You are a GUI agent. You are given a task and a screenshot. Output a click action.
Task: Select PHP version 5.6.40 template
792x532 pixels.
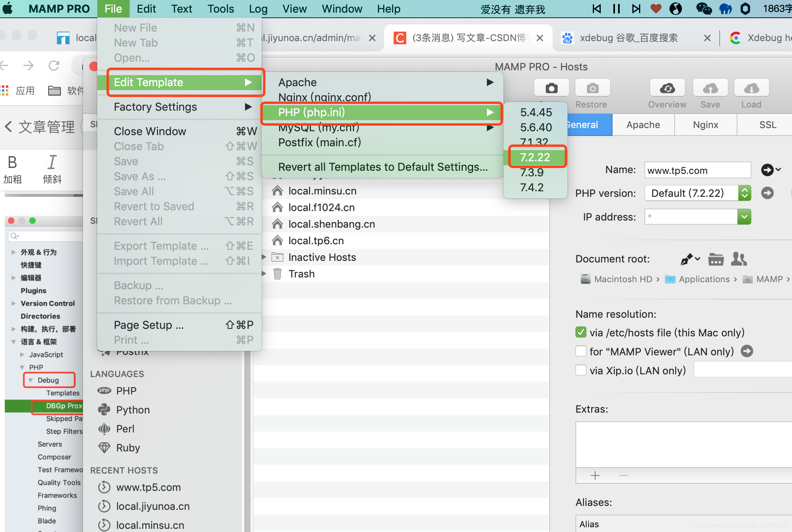tap(536, 127)
